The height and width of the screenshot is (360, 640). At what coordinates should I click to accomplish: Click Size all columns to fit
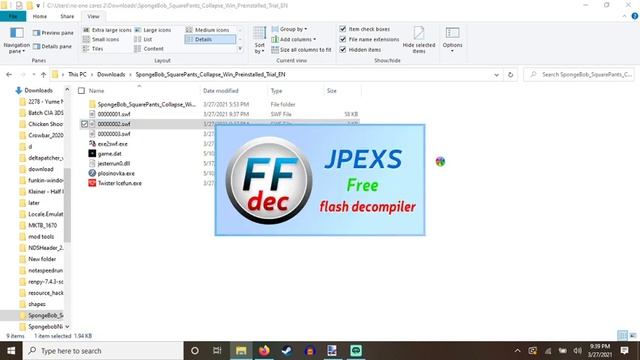(301, 50)
